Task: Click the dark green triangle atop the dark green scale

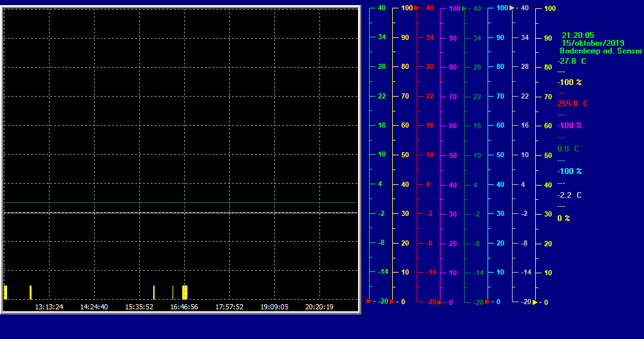Action: click(x=465, y=8)
